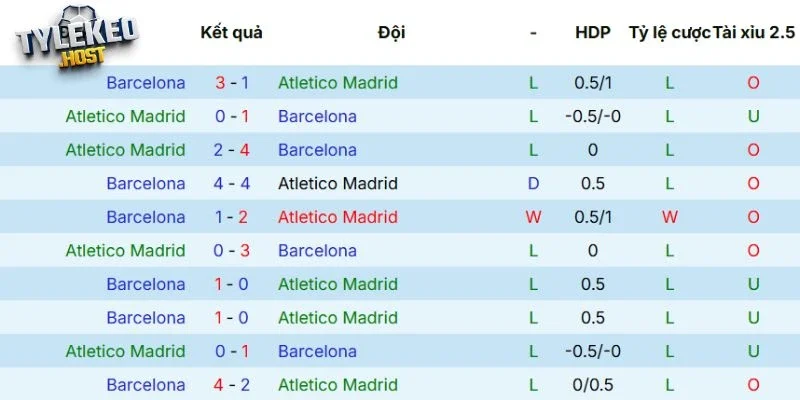Click the "W" under Tỷ lệ cược column

(669, 217)
